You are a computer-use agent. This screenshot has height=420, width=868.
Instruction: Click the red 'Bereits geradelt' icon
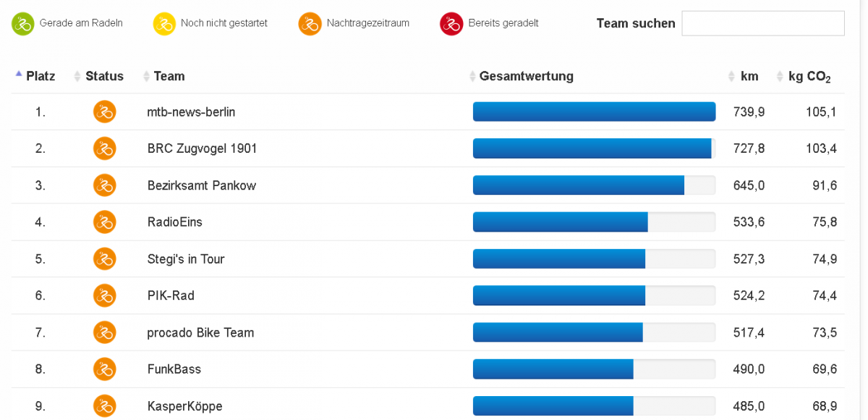tap(451, 24)
